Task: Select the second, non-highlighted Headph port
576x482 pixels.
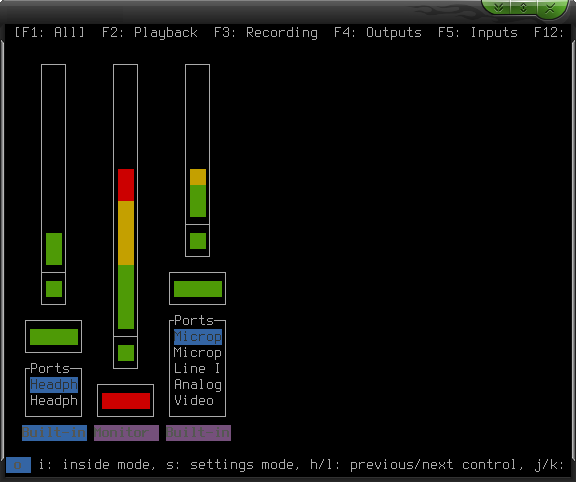Action: 54,401
